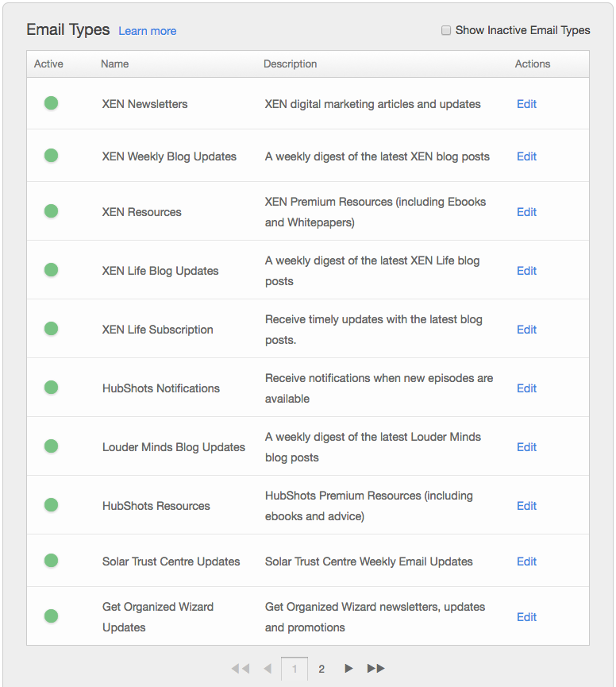Select the HubShots Resources name
Viewport: 616px width, 687px height.
click(x=156, y=506)
